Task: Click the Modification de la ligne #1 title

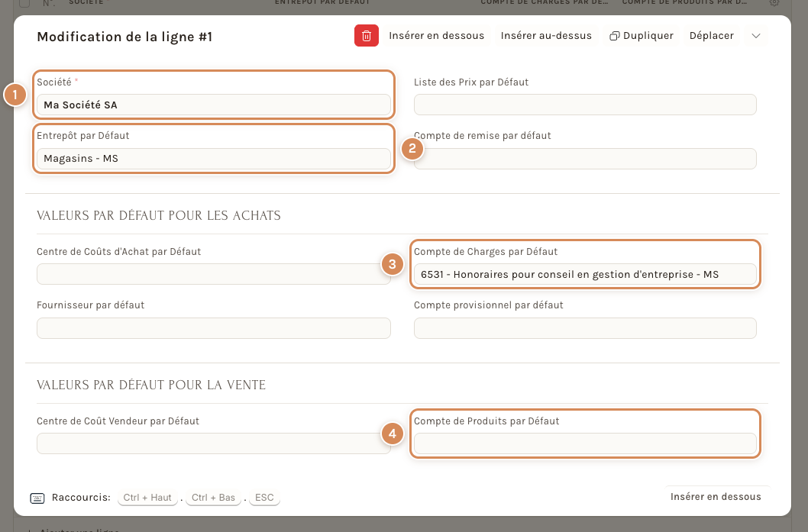Action: pyautogui.click(x=124, y=37)
